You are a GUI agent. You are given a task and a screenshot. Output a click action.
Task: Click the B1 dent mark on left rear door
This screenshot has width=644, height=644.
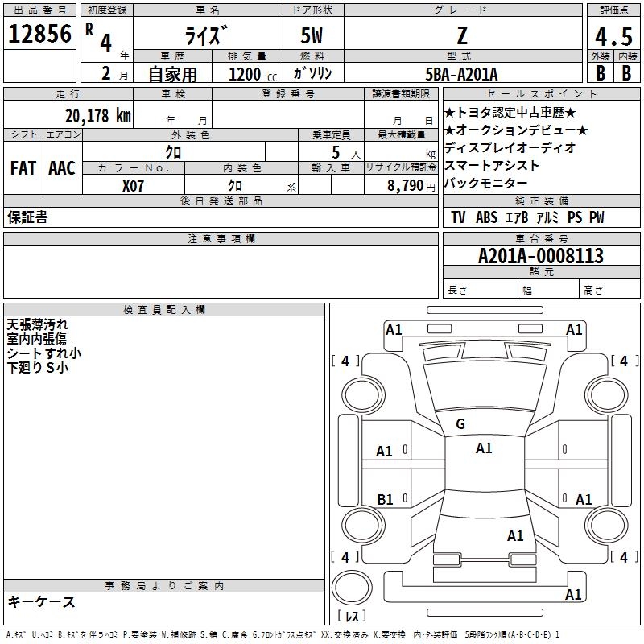(x=385, y=499)
